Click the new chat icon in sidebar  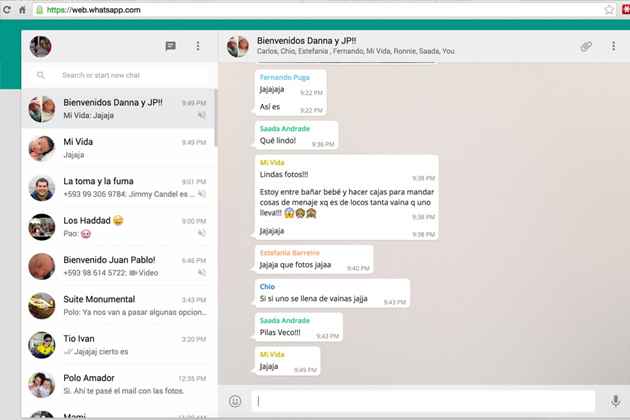point(171,46)
